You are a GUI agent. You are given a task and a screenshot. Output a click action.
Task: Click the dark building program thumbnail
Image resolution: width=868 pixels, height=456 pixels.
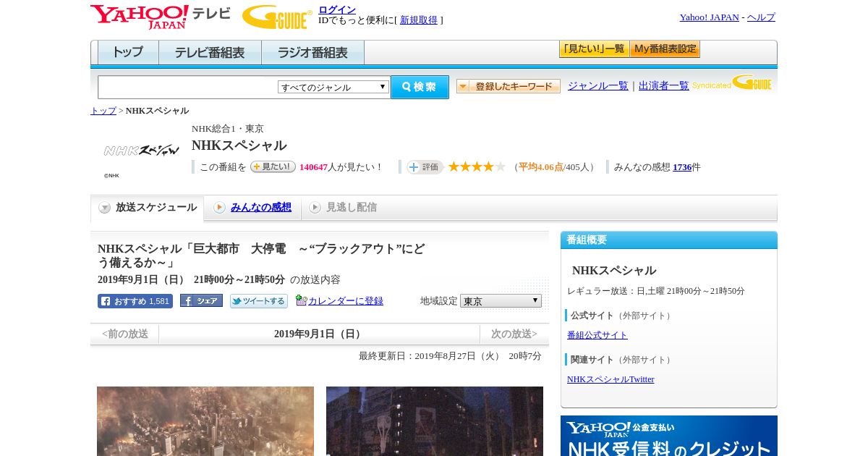(435, 421)
